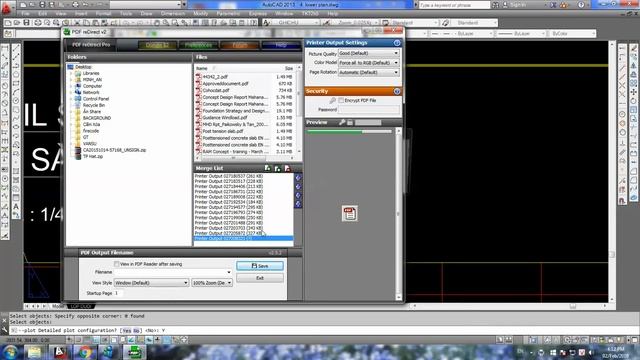Click AutoCAD icon in the taskbar

click(x=60, y=352)
